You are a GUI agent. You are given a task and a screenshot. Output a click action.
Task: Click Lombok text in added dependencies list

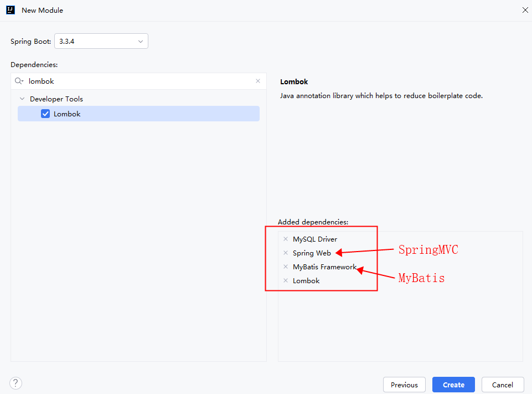point(306,280)
